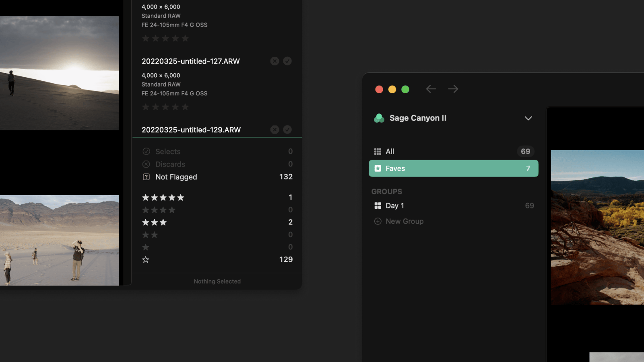
Task: Click the Selects checkmark icon in the filter panel
Action: click(147, 151)
